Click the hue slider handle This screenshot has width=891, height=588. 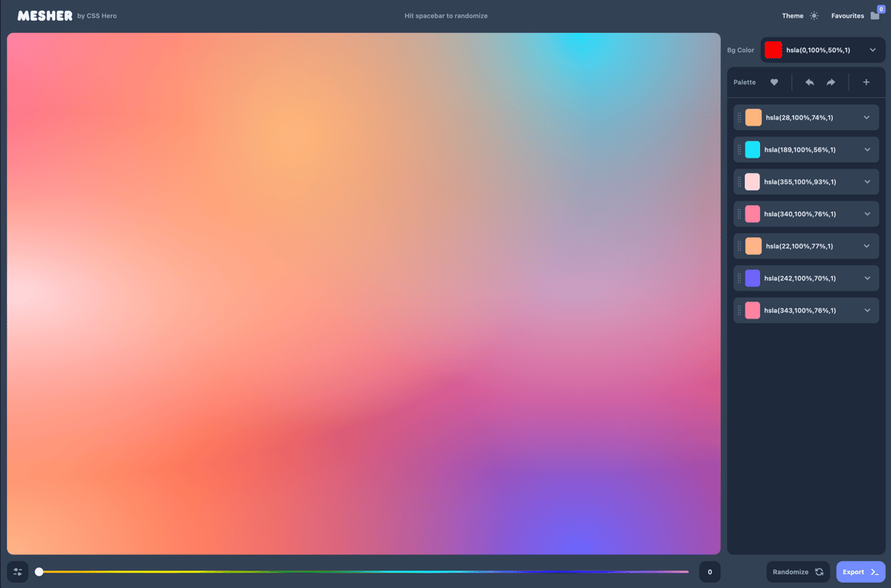39,571
